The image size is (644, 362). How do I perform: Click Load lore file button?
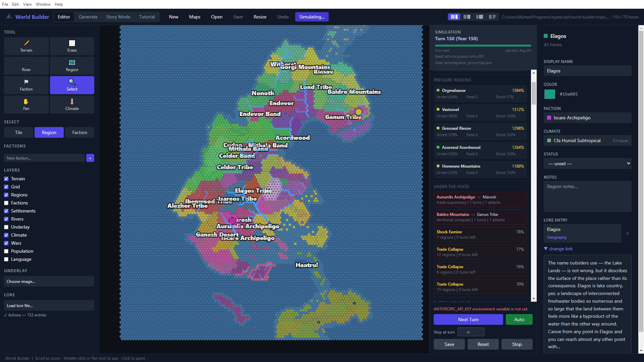click(x=49, y=305)
